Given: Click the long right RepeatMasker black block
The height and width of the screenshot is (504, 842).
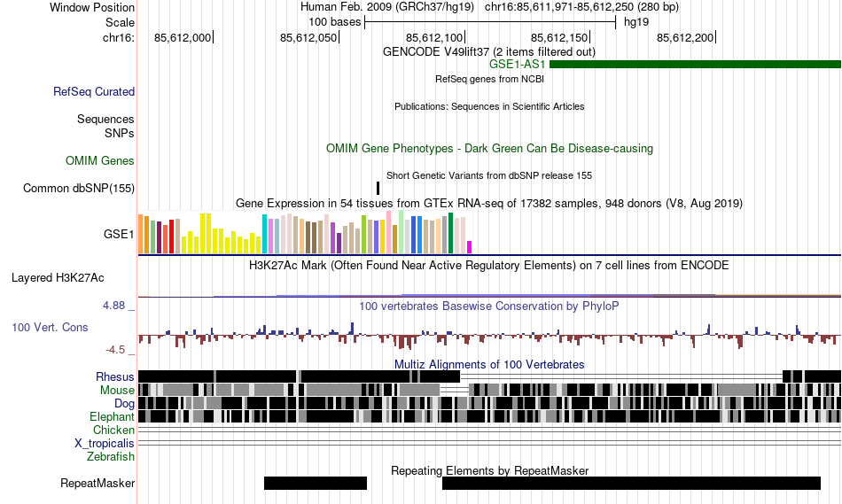Looking at the screenshot, I should coord(631,483).
